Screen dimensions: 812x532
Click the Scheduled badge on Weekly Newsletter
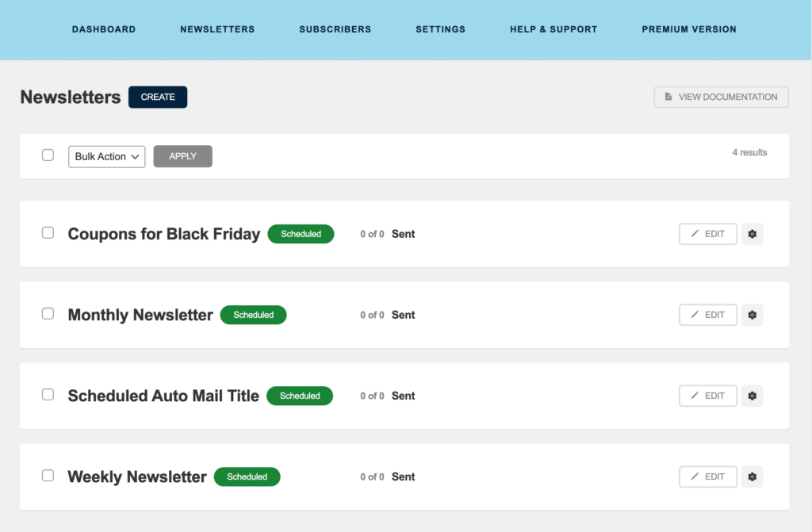tap(247, 477)
